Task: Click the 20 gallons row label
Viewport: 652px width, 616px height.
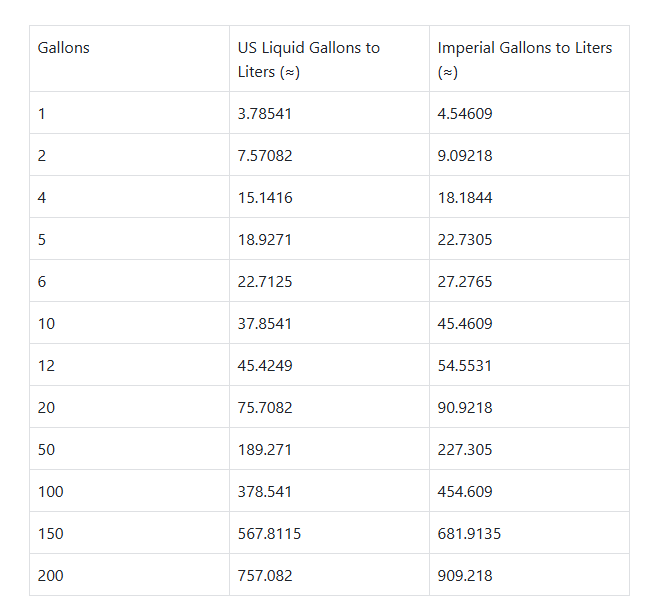Action: tap(46, 408)
